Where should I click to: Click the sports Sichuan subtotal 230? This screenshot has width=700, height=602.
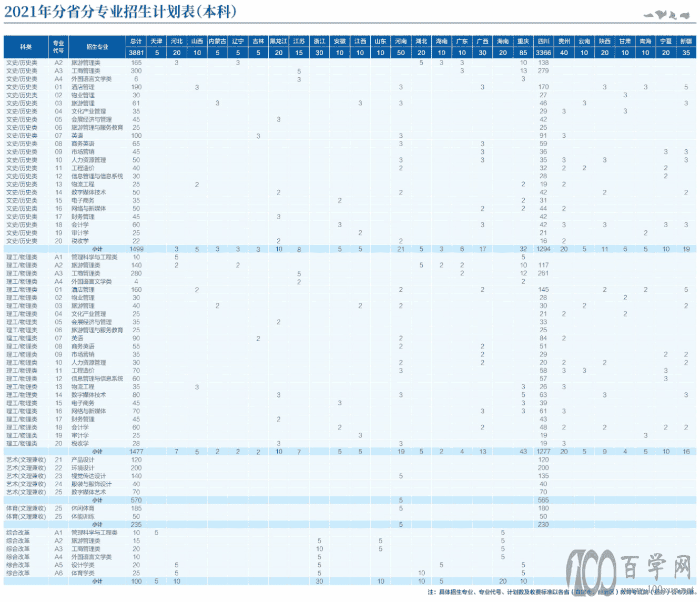click(x=543, y=525)
